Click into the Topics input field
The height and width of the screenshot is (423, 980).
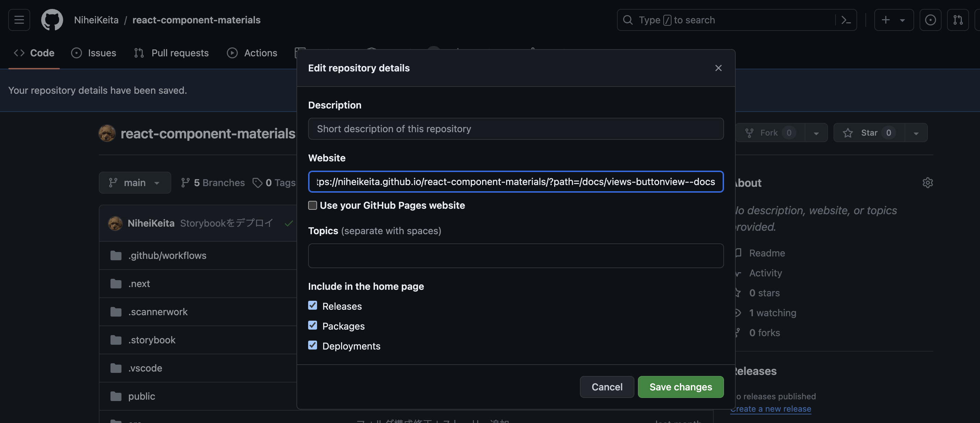point(515,256)
